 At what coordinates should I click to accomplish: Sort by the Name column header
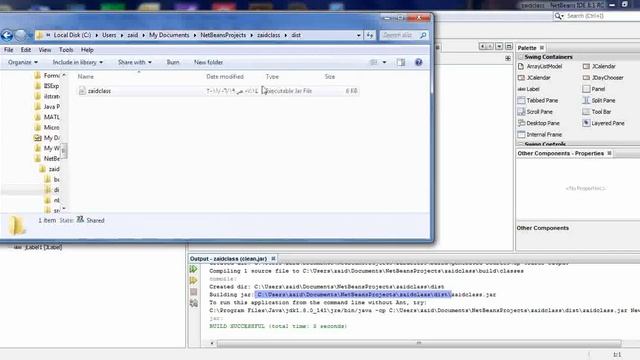coord(86,77)
